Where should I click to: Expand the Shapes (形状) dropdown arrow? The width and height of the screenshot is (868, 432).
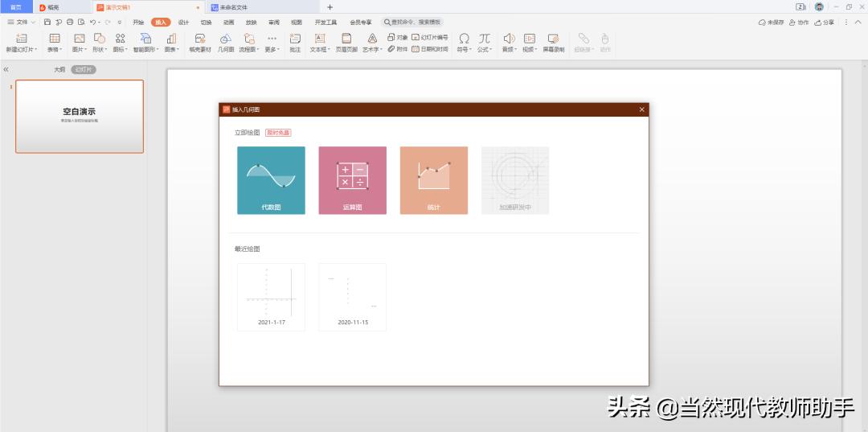(107, 50)
